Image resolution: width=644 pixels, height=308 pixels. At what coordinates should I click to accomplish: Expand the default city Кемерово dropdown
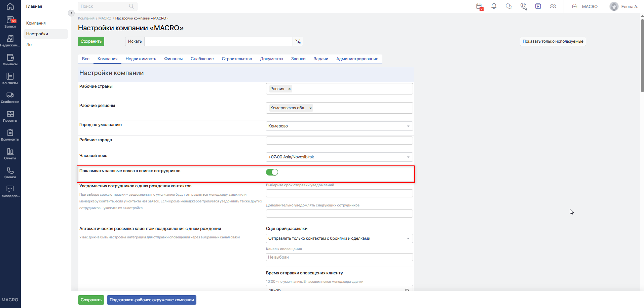(x=339, y=126)
